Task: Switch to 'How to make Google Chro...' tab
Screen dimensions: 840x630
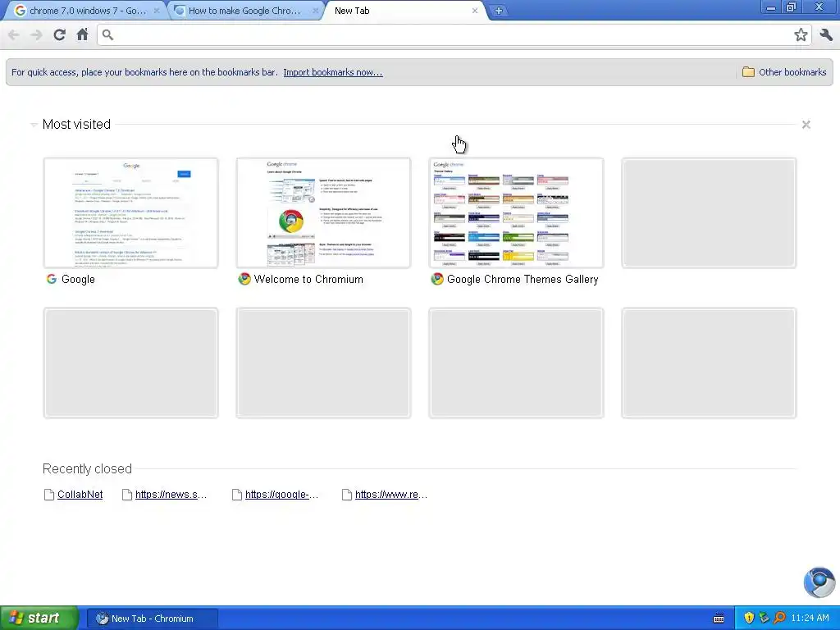Action: (x=244, y=11)
